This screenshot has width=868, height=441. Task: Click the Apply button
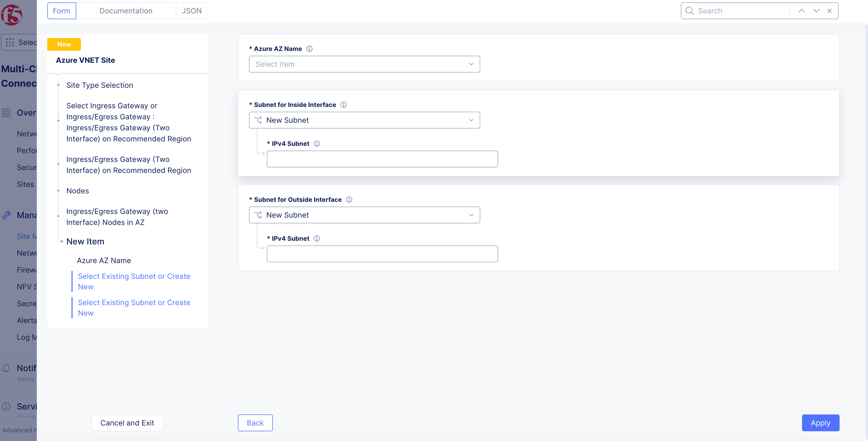click(820, 423)
